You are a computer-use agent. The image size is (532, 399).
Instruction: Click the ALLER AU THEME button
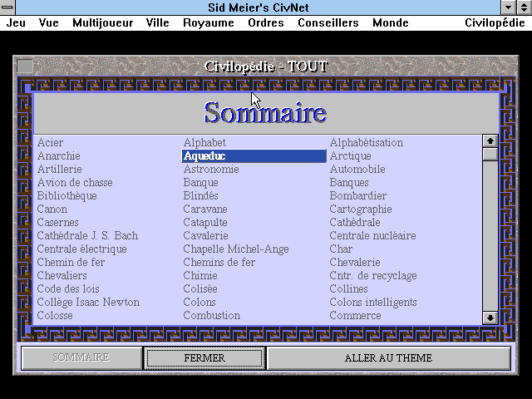(388, 358)
